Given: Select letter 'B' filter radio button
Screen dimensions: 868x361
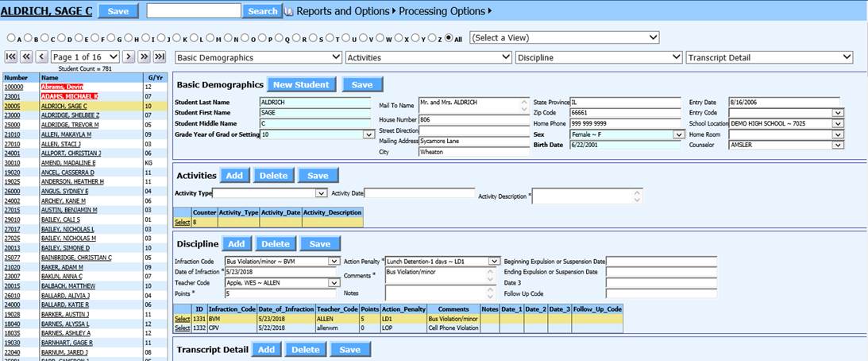Looking at the screenshot, I should click(x=28, y=37).
